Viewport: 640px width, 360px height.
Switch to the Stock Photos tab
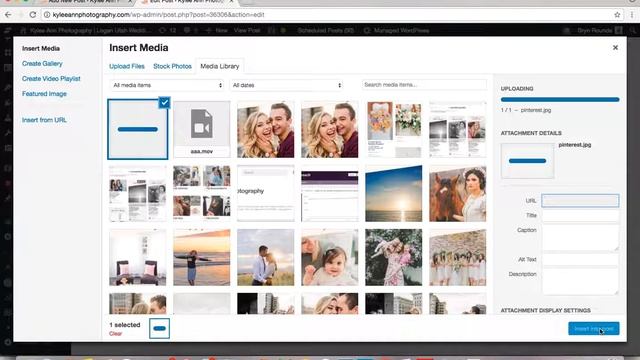172,66
